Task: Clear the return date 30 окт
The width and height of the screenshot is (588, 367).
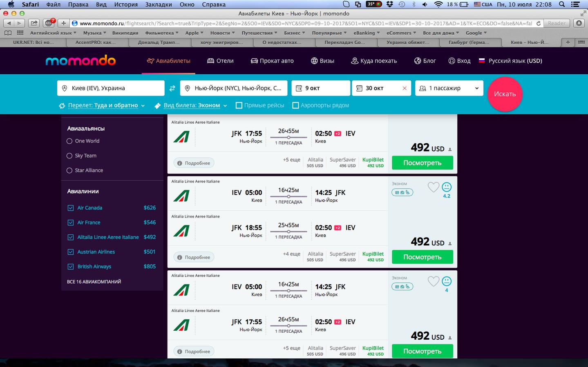Action: coord(405,88)
